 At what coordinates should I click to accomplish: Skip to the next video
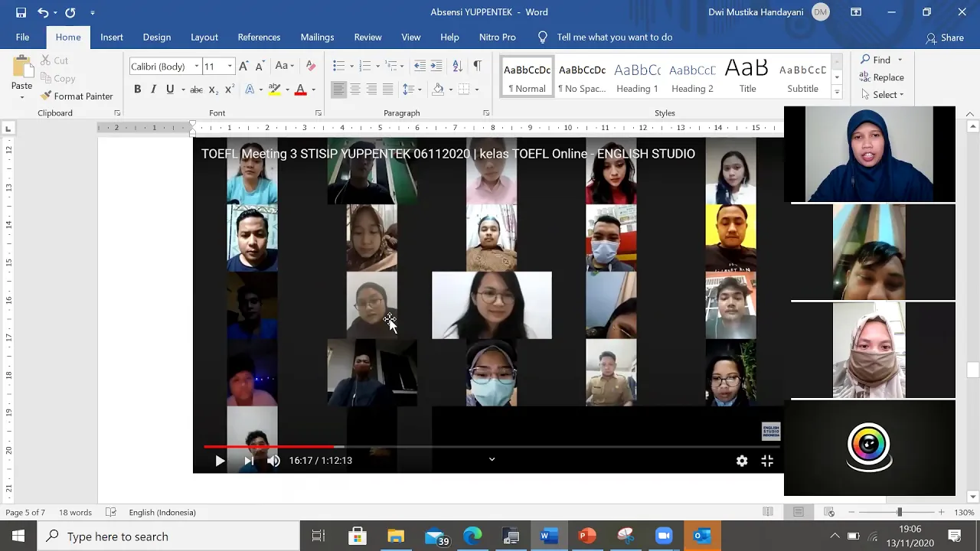249,461
